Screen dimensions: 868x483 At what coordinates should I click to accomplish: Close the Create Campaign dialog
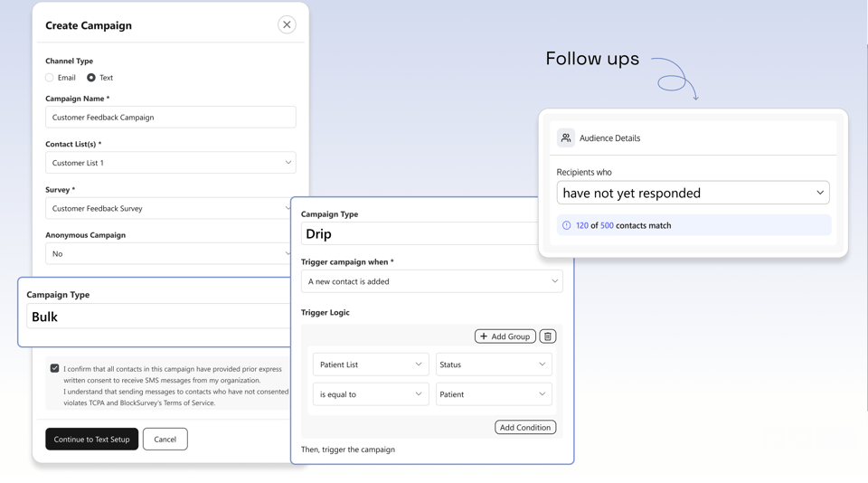click(287, 24)
